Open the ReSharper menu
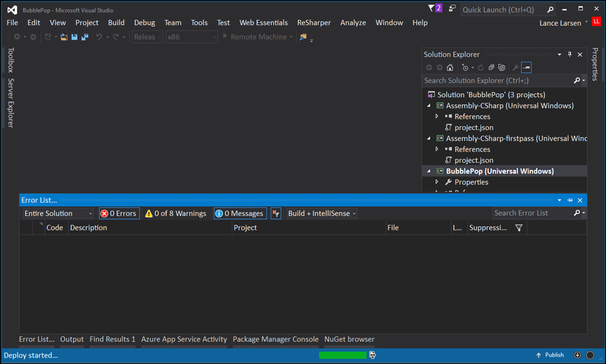Viewport: 606px width, 364px height. click(314, 23)
